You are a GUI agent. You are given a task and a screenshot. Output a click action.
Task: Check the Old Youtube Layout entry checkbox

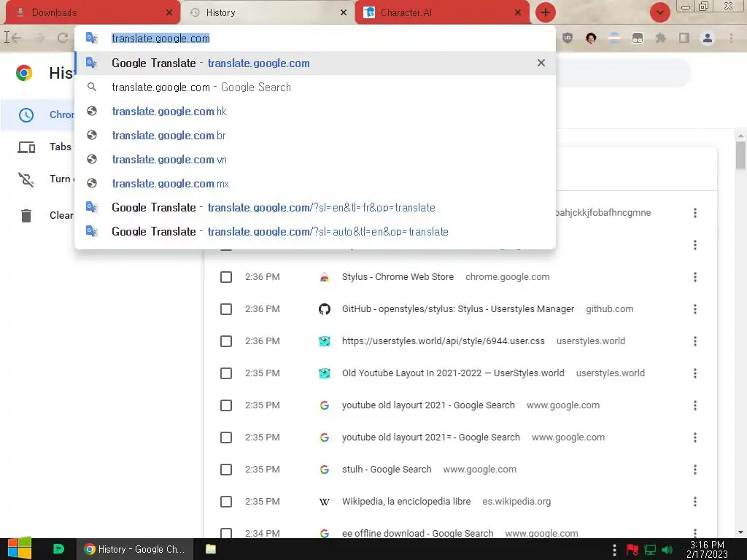[226, 373]
